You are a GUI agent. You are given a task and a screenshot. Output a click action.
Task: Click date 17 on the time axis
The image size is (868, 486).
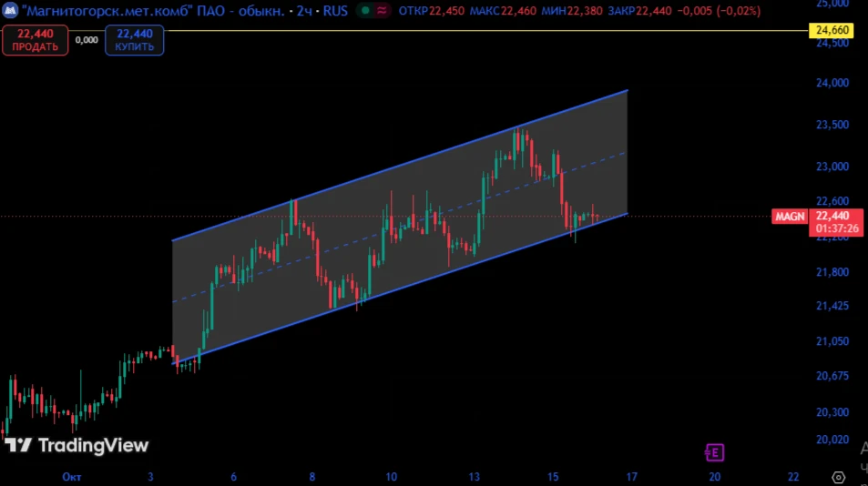631,477
